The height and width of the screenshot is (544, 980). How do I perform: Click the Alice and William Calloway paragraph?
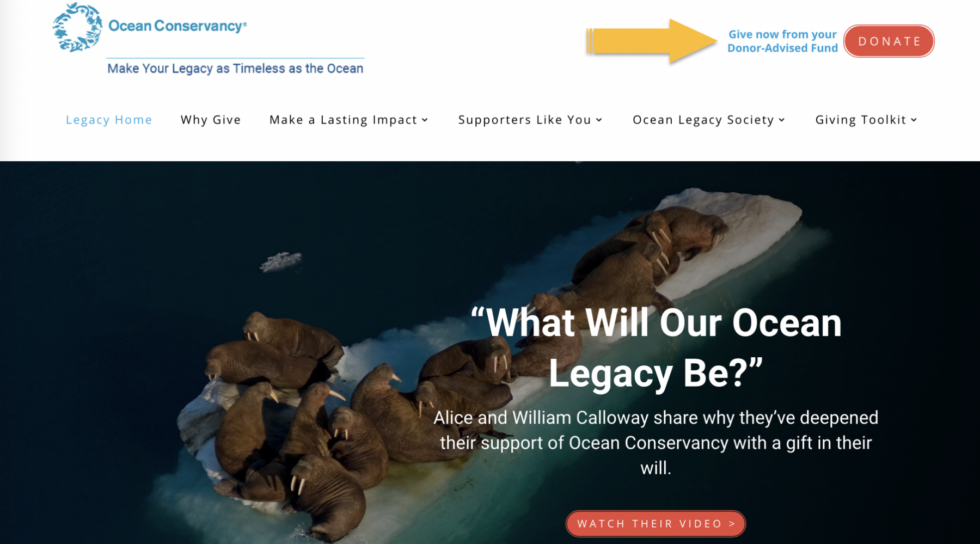tap(656, 443)
